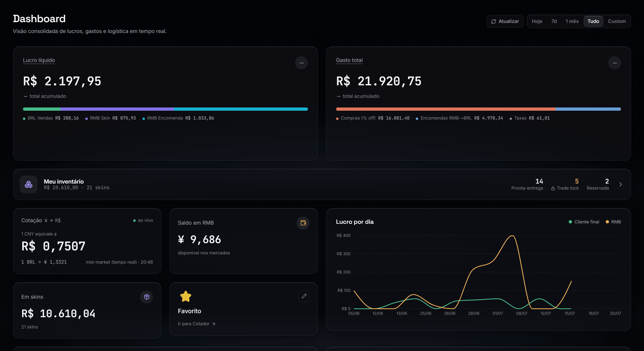Click cyan RMB Encomenda bar segment

[241, 109]
